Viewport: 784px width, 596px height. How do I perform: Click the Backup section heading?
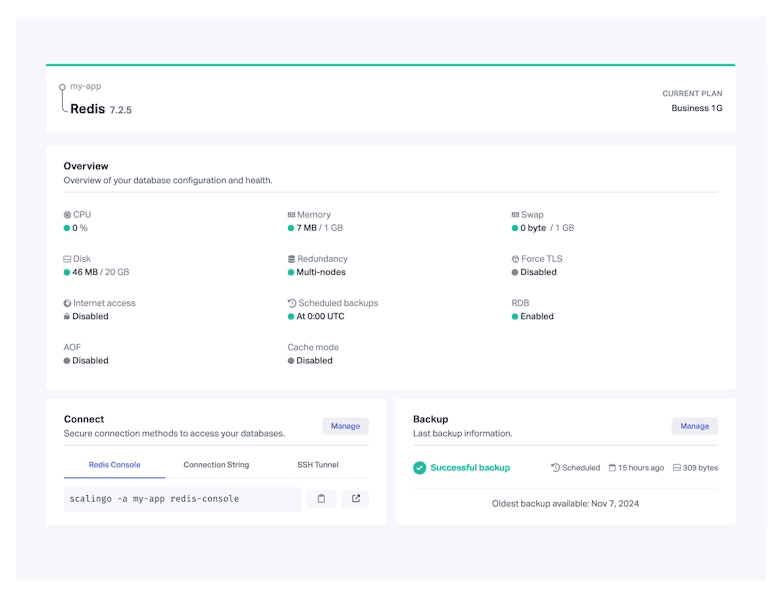coord(430,419)
